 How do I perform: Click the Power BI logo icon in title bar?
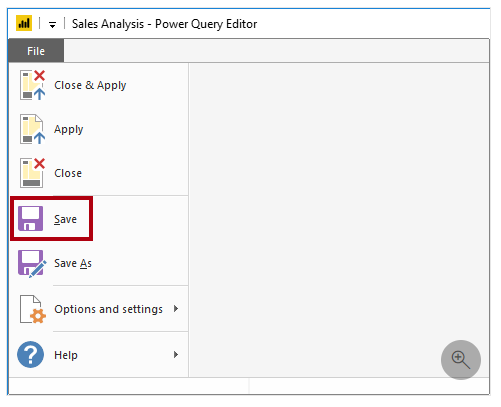tap(24, 23)
